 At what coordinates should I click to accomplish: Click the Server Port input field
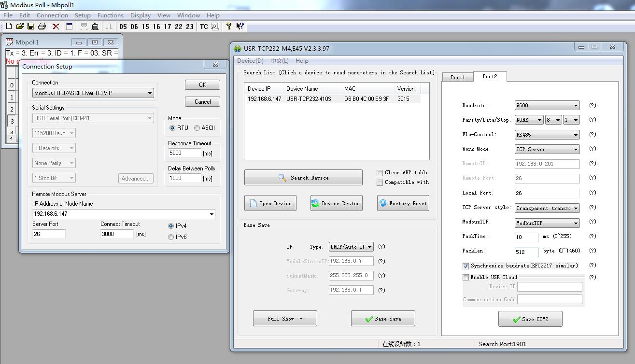(49, 234)
